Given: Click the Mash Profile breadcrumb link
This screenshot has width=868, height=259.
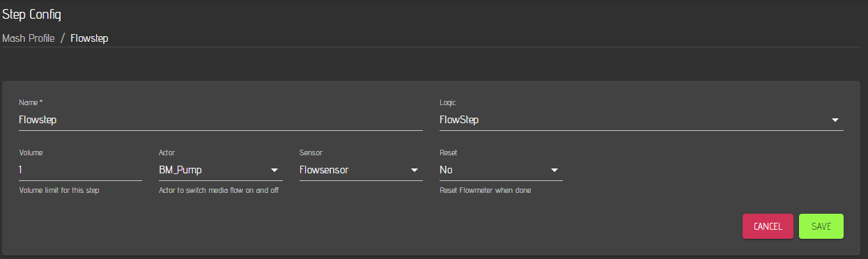Looking at the screenshot, I should pos(29,38).
